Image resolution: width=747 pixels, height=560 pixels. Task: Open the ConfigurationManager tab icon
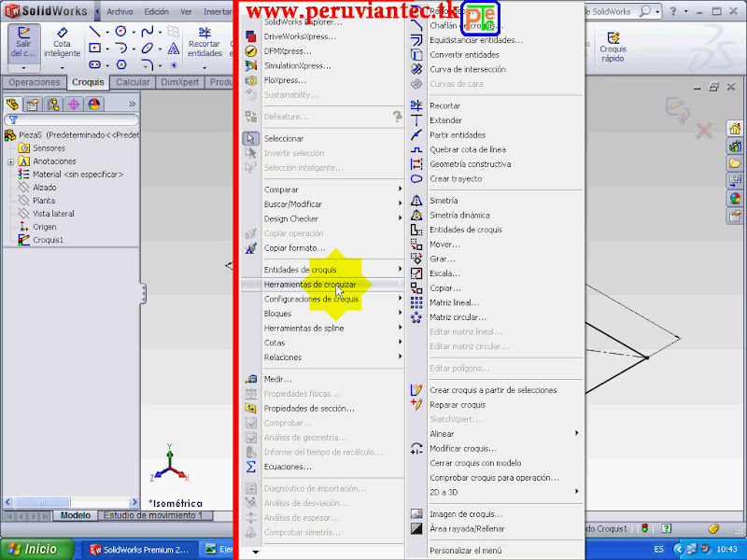coord(53,104)
